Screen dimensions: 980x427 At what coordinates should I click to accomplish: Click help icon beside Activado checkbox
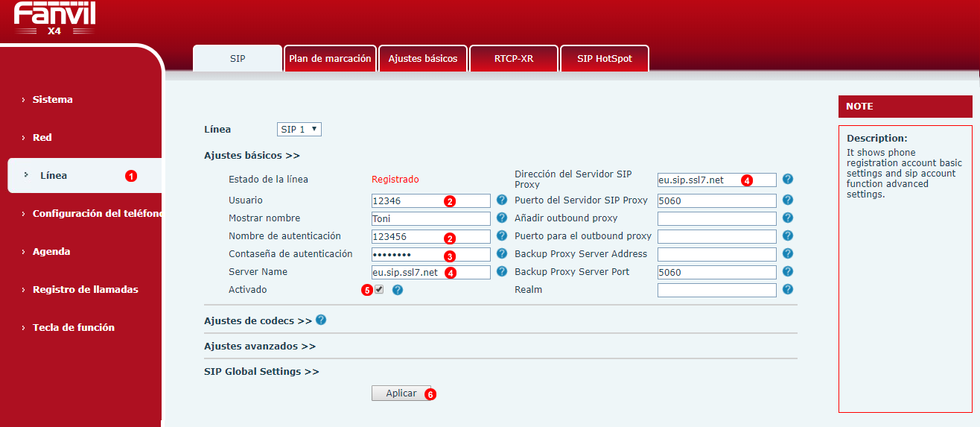pos(398,290)
